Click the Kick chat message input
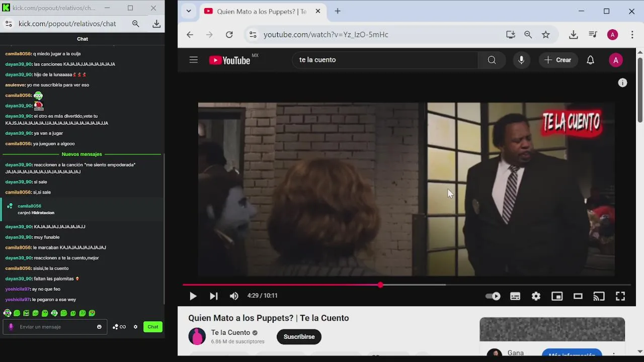The height and width of the screenshot is (362, 644). 55,327
